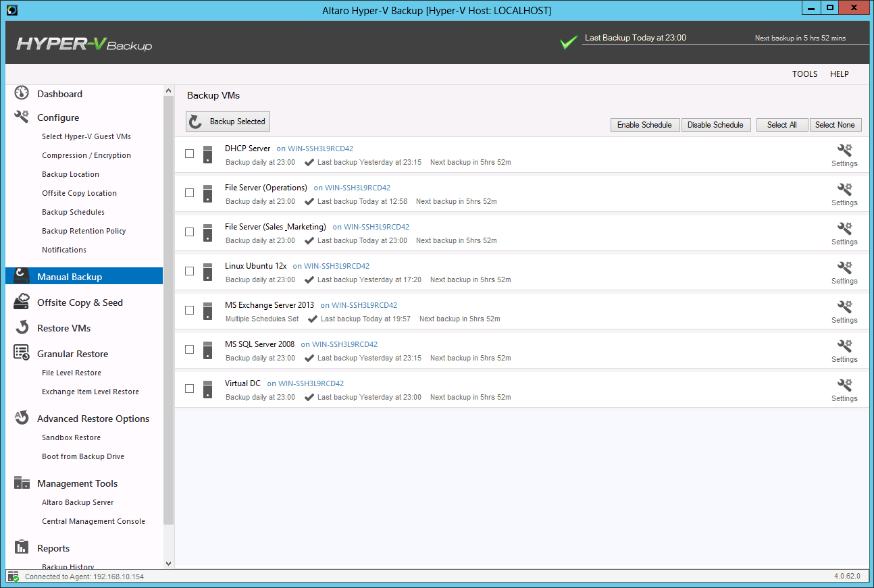Screen dimensions: 874x588
Task: Open the Dashboard gauge icon
Action: tap(22, 93)
